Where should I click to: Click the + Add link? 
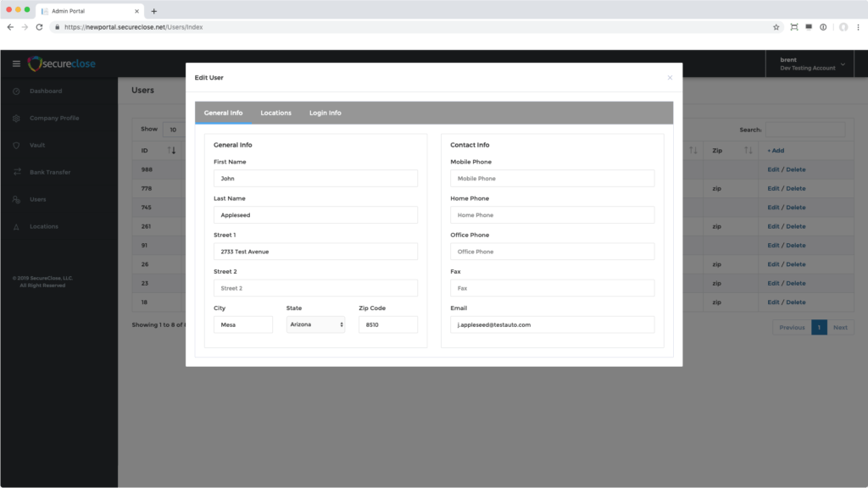click(776, 150)
